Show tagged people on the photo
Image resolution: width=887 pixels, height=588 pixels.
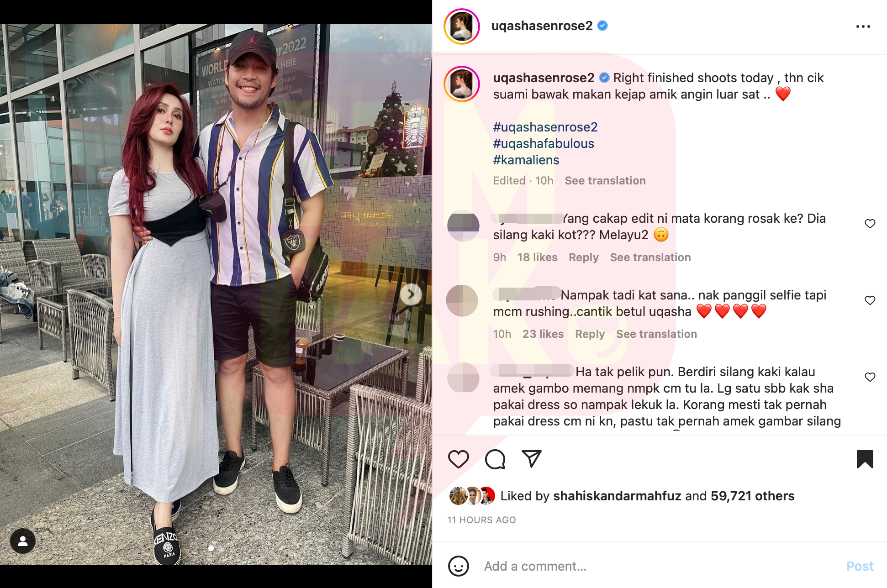click(23, 541)
